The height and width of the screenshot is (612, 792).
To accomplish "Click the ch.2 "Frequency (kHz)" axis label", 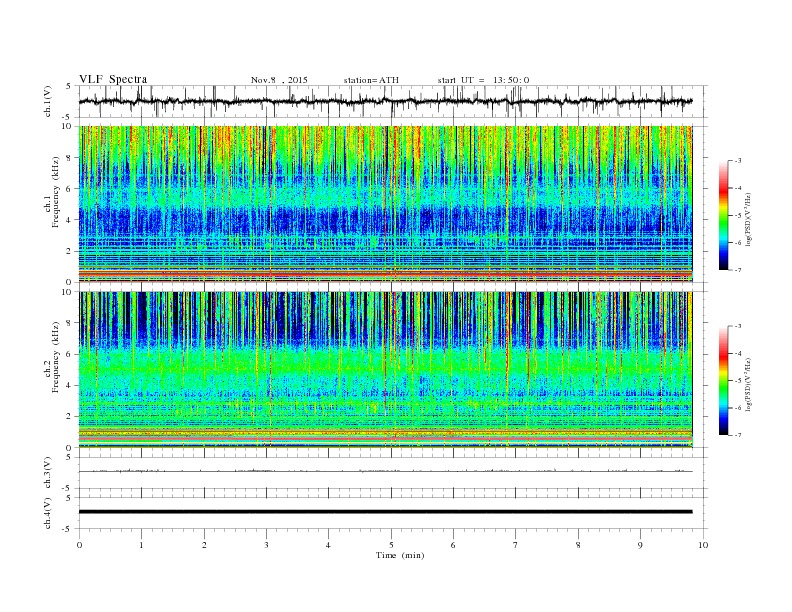I will (x=56, y=356).
